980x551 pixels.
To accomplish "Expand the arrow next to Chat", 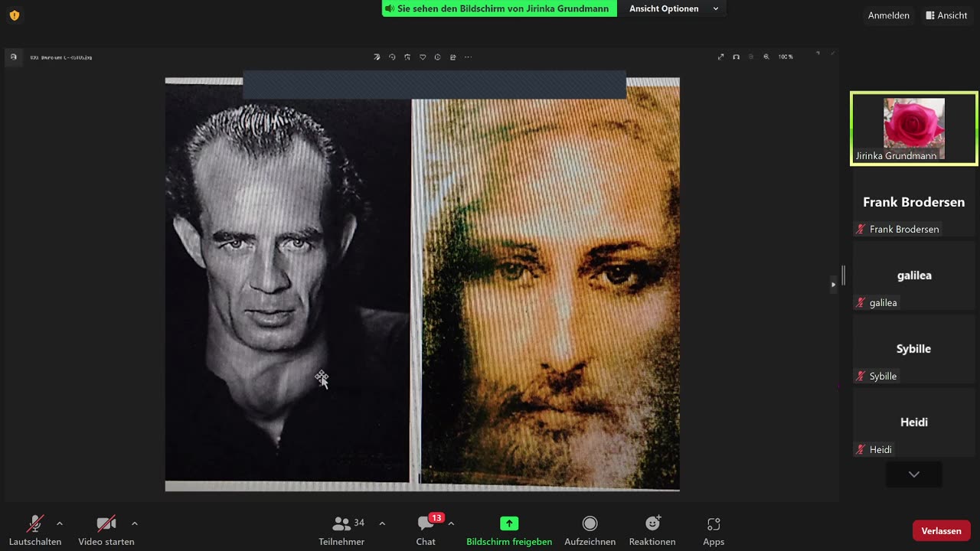I will (x=451, y=523).
